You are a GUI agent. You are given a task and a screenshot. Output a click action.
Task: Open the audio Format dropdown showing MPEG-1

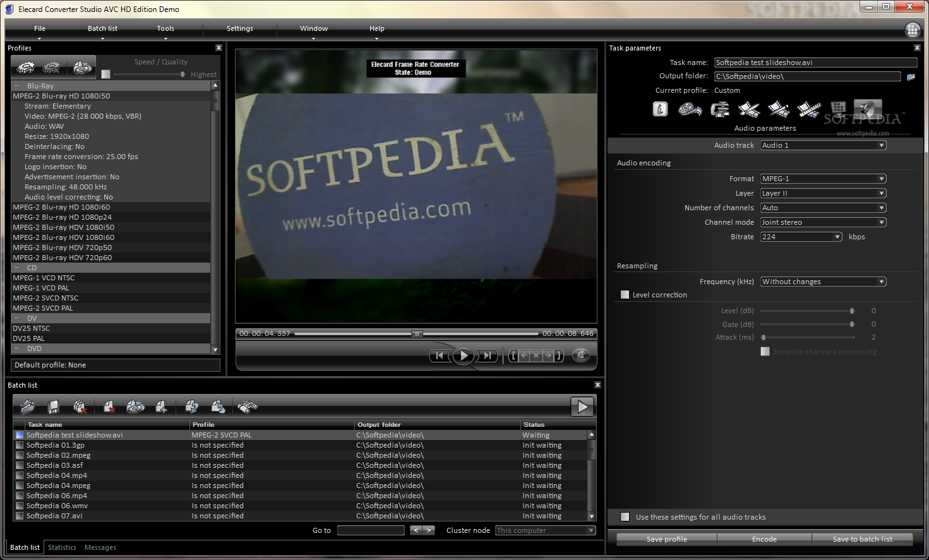tap(823, 179)
